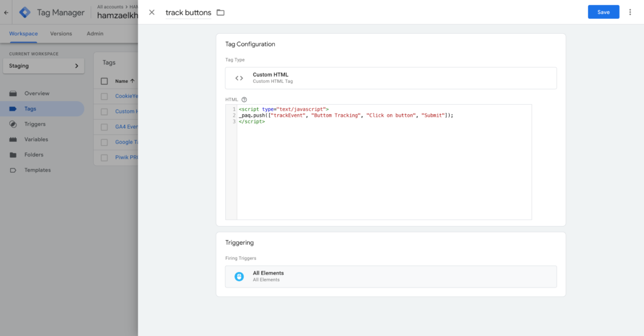Sort tags by the Name column
The width and height of the screenshot is (644, 336).
(x=121, y=81)
